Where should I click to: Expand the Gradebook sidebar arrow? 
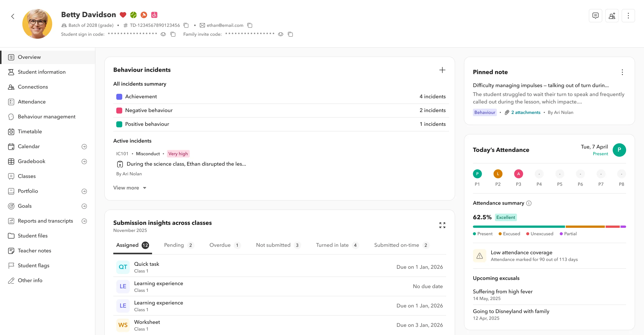coord(84,162)
